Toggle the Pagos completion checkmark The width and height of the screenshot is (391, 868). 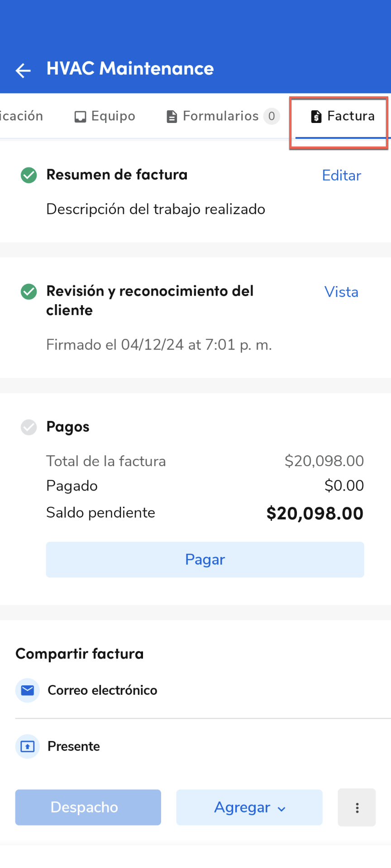tap(29, 427)
